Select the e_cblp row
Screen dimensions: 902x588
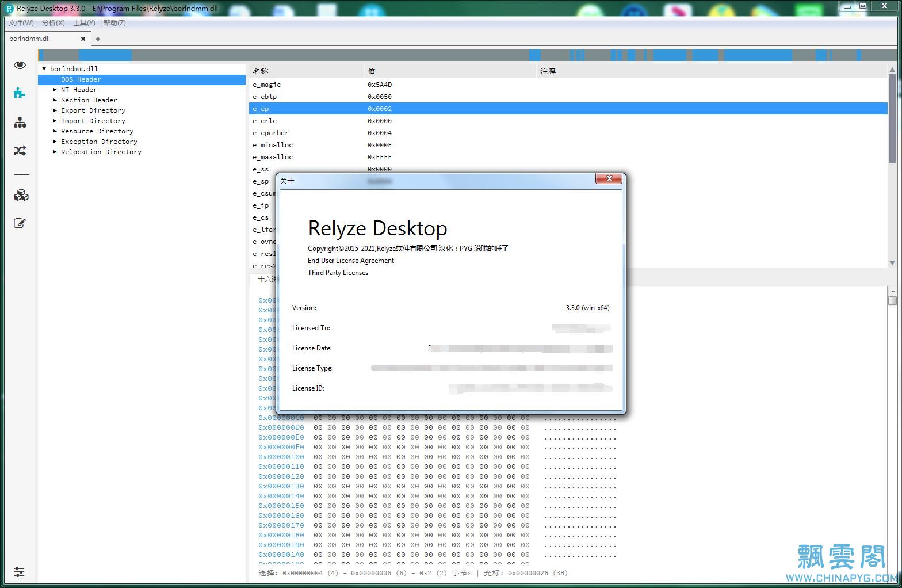568,97
